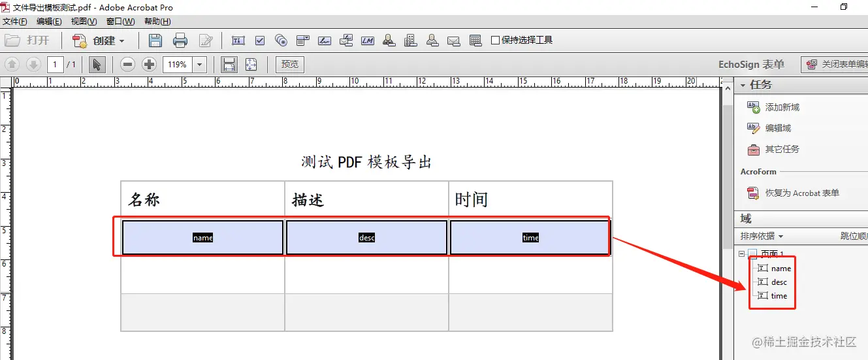Click 恢复为 Acrobat 表单 icon
This screenshot has width=868, height=360.
[x=754, y=193]
